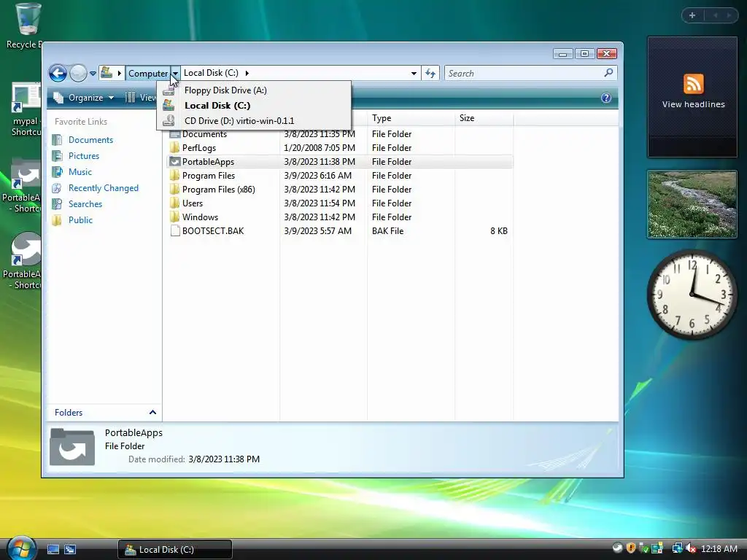Screen dimensions: 747x560
Task: Open Public favorite link
Action: [80, 220]
